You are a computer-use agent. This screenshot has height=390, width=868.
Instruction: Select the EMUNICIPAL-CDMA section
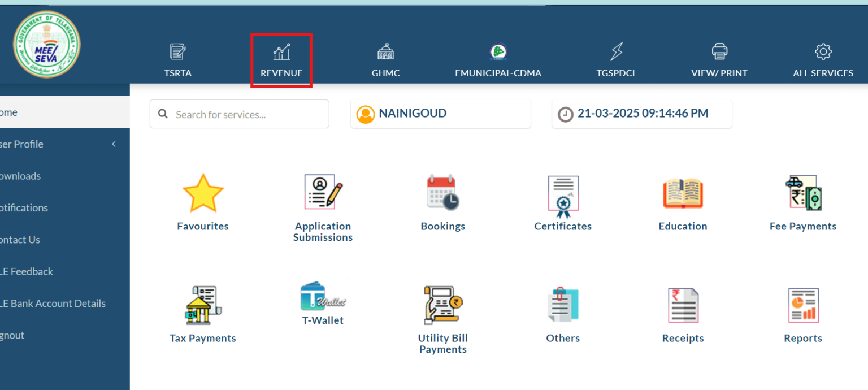coord(498,59)
